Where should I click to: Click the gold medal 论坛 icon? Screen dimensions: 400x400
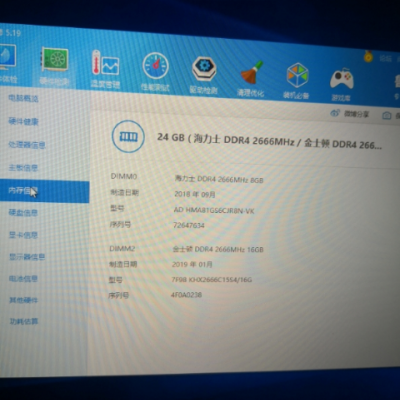coord(368,57)
